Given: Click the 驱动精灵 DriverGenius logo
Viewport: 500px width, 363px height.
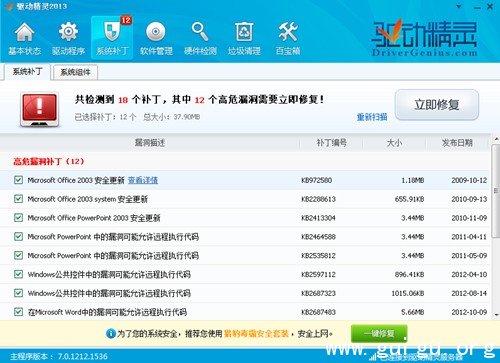Looking at the screenshot, I should (x=424, y=38).
